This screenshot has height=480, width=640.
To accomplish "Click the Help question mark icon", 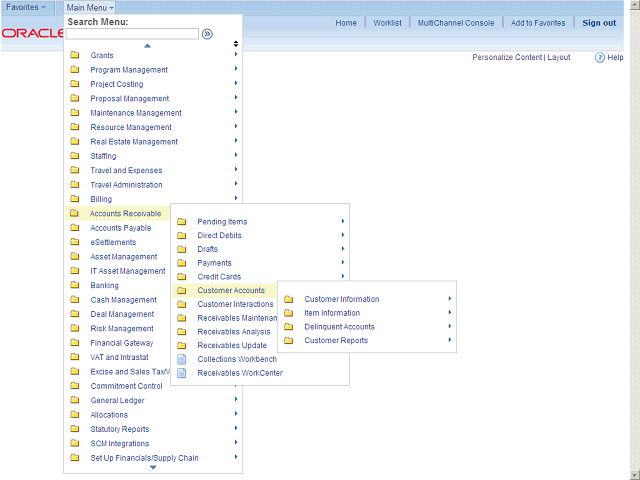I will [599, 58].
